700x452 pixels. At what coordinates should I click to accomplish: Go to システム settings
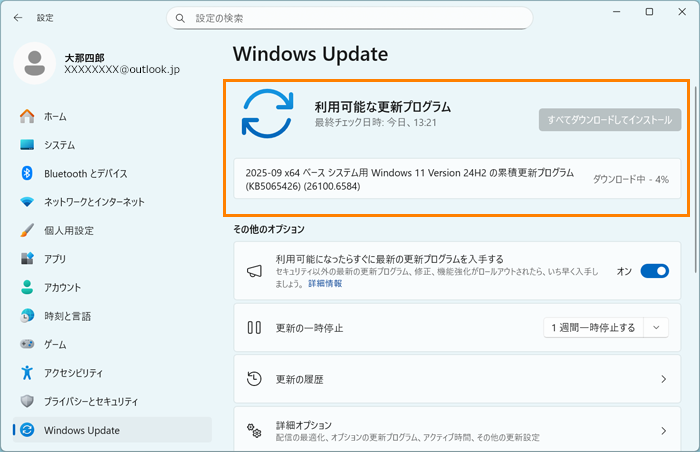[x=59, y=145]
